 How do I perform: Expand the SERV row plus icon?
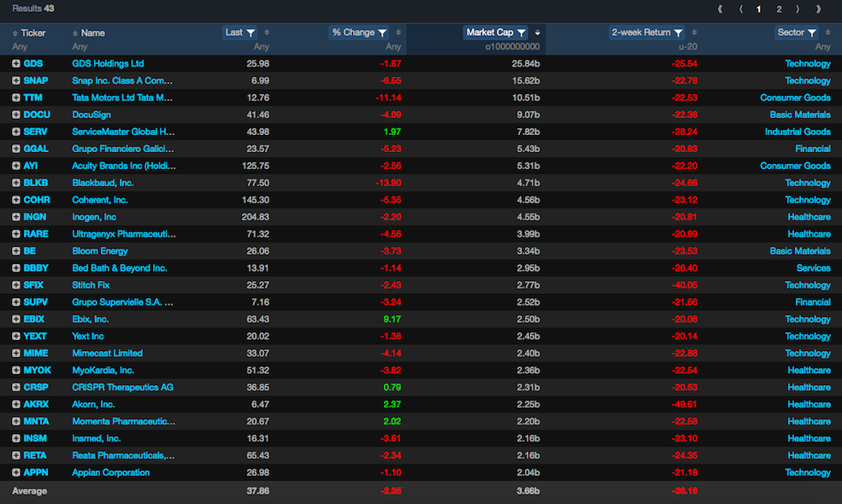16,132
